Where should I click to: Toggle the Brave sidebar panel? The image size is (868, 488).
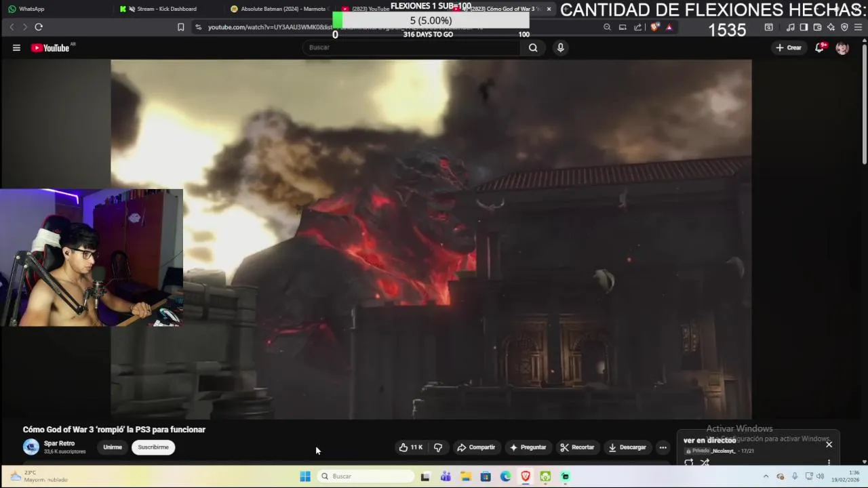coord(804,27)
